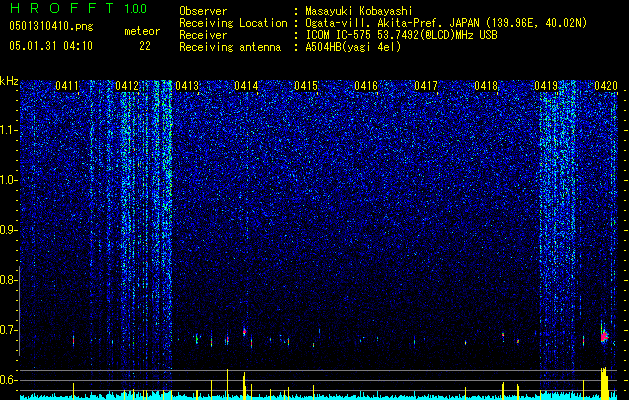Click the bright meteor echo under the 0414 marker

pyautogui.click(x=244, y=332)
